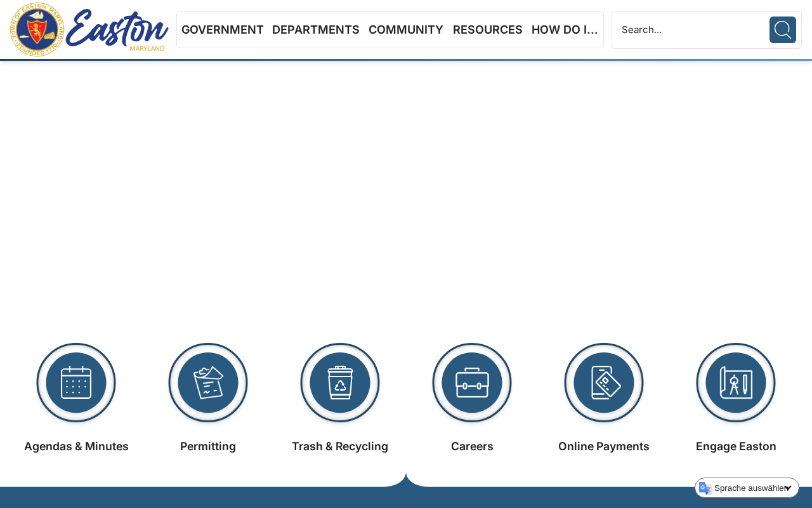The image size is (812, 508).
Task: Open the Resources menu
Action: [x=487, y=30]
